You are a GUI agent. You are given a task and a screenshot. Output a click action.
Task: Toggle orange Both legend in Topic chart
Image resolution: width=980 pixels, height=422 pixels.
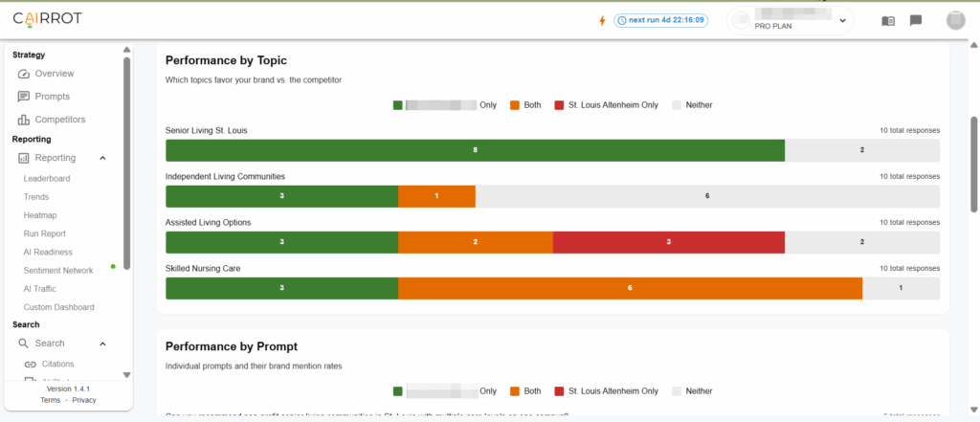pos(525,105)
